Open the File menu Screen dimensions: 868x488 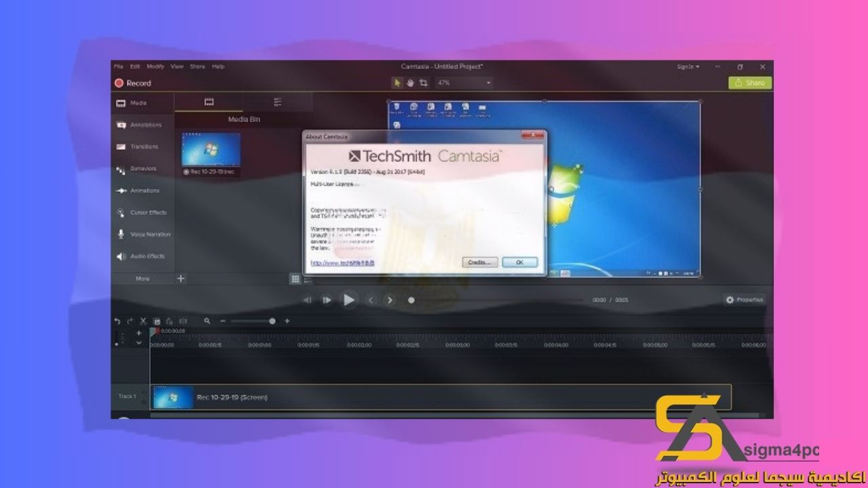tap(119, 66)
